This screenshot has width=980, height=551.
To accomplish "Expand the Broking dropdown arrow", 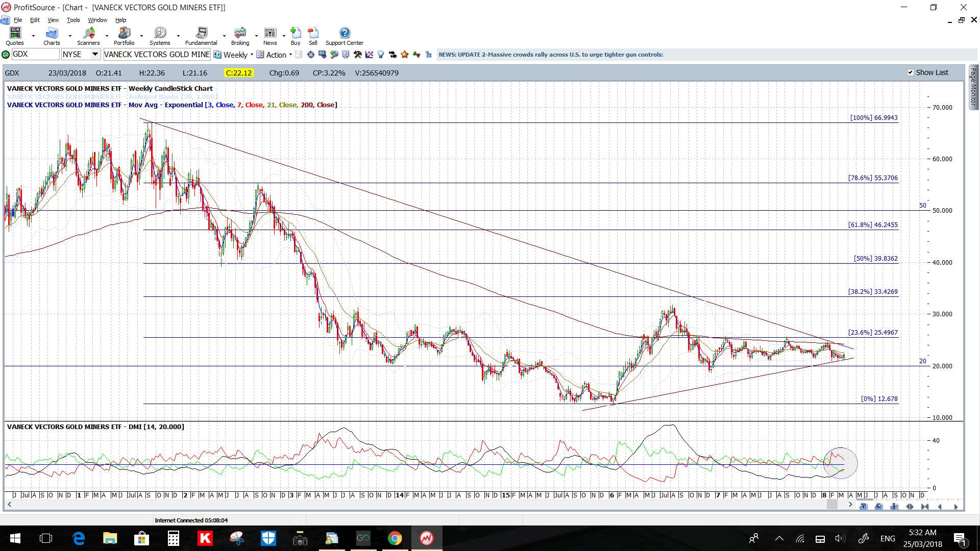I will pos(256,36).
